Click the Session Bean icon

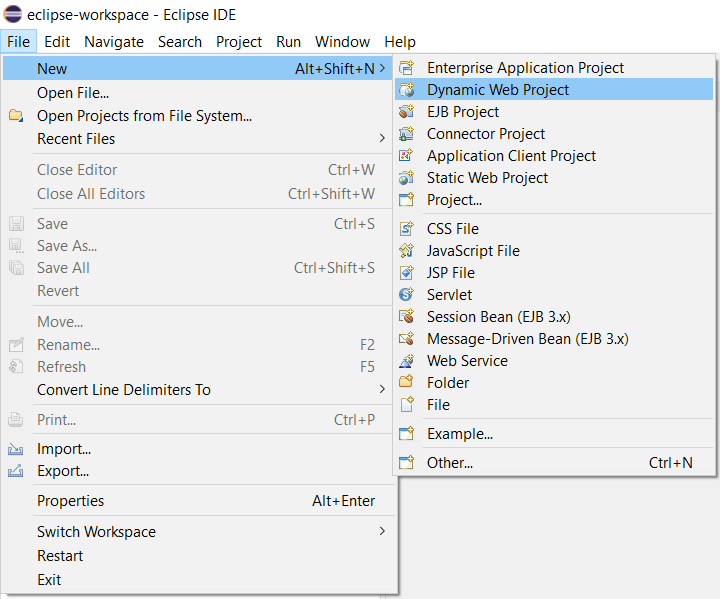406,317
